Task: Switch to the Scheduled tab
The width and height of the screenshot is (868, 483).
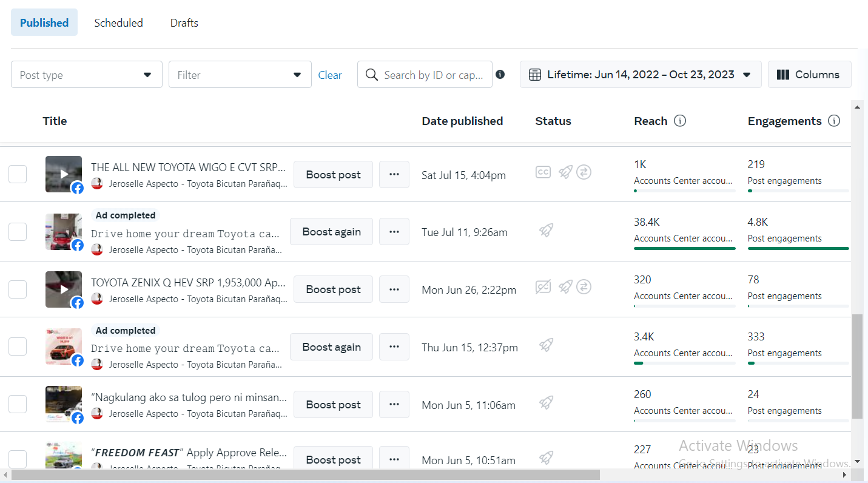Action: (118, 23)
